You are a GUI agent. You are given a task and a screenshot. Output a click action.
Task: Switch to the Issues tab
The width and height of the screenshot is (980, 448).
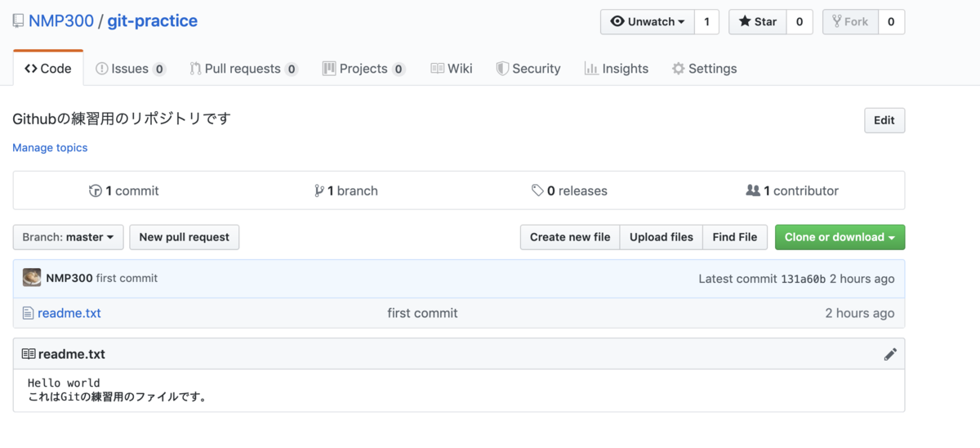pyautogui.click(x=131, y=69)
